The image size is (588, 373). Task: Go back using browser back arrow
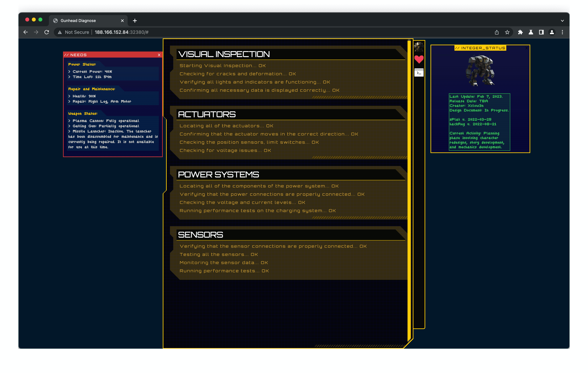pyautogui.click(x=26, y=32)
